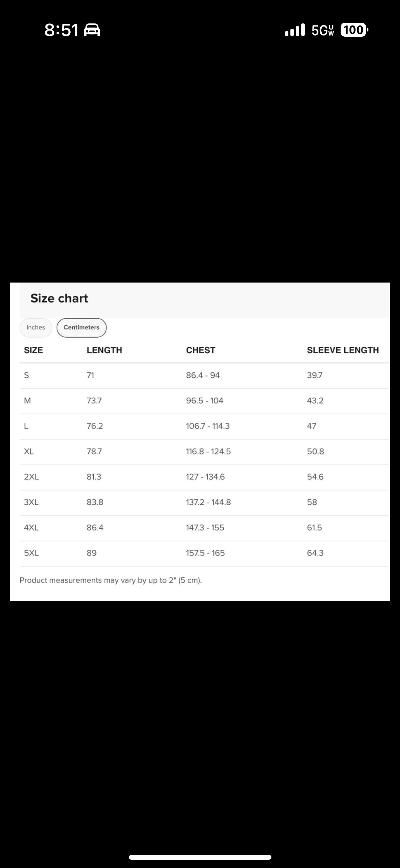Image resolution: width=400 pixels, height=868 pixels.
Task: Tap the car driving-focus icon
Action: 92,30
